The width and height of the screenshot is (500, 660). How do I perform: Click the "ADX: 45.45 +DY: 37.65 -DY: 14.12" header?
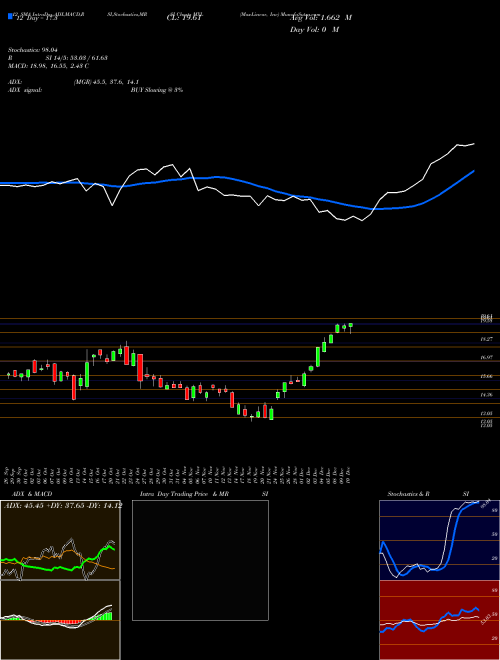(x=63, y=506)
